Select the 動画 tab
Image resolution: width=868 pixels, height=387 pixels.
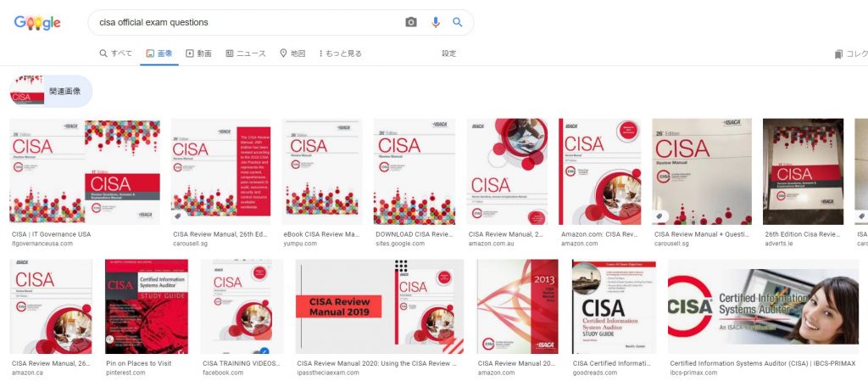(198, 53)
